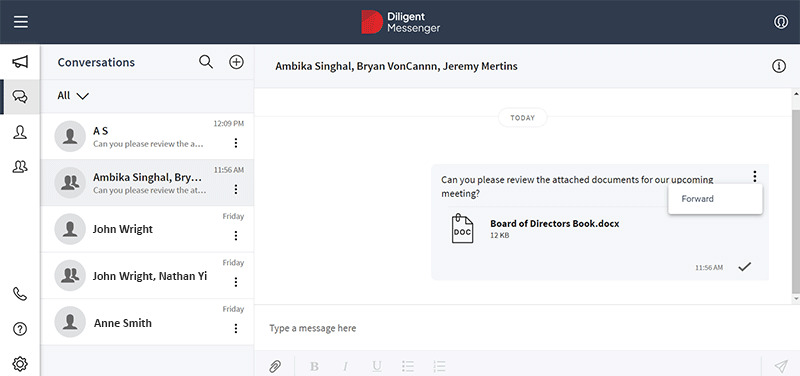Open the help question mark icon

click(20, 329)
